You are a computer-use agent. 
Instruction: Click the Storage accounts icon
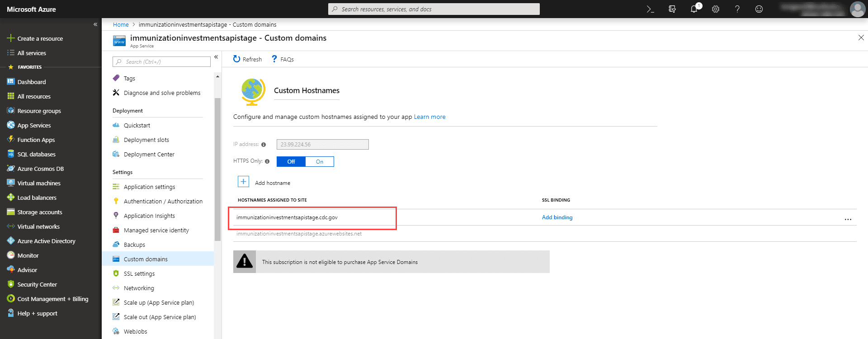coord(11,212)
